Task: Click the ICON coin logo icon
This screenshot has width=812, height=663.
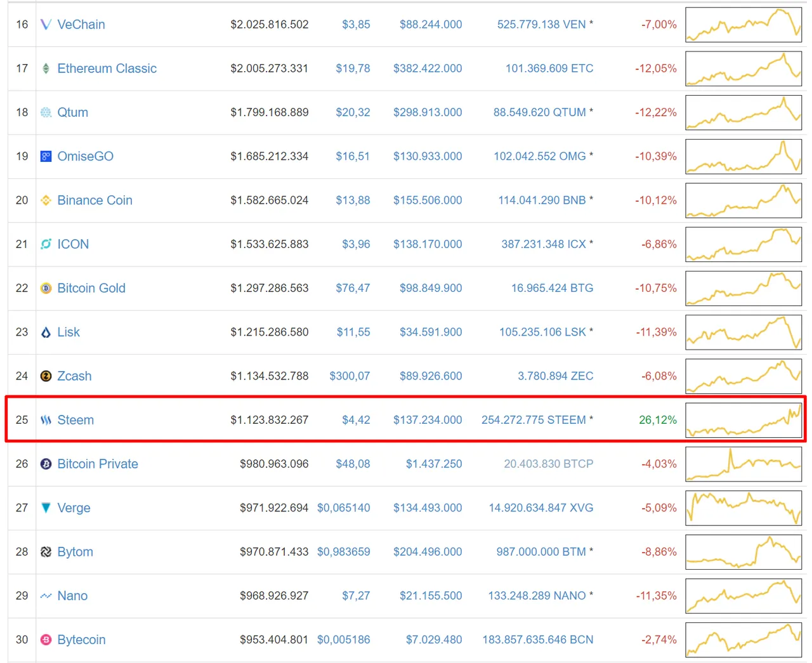Action: coord(46,244)
